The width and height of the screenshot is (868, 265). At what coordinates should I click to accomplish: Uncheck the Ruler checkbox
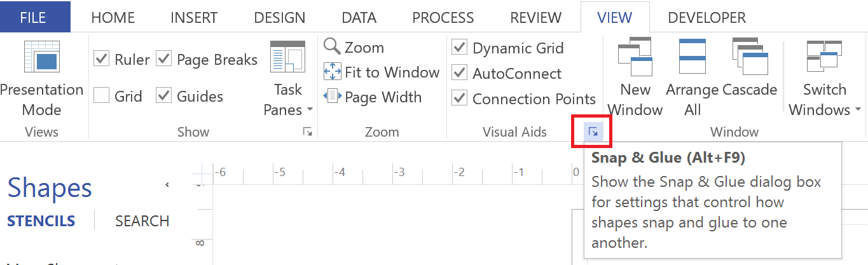(x=101, y=59)
